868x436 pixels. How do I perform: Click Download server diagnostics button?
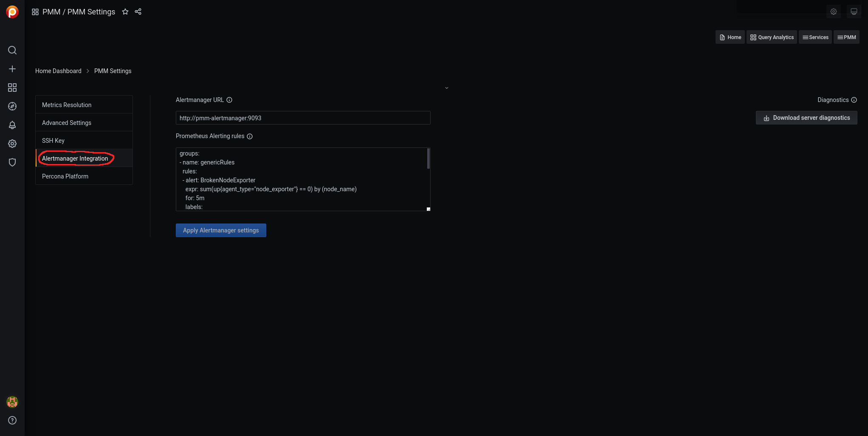coord(806,118)
